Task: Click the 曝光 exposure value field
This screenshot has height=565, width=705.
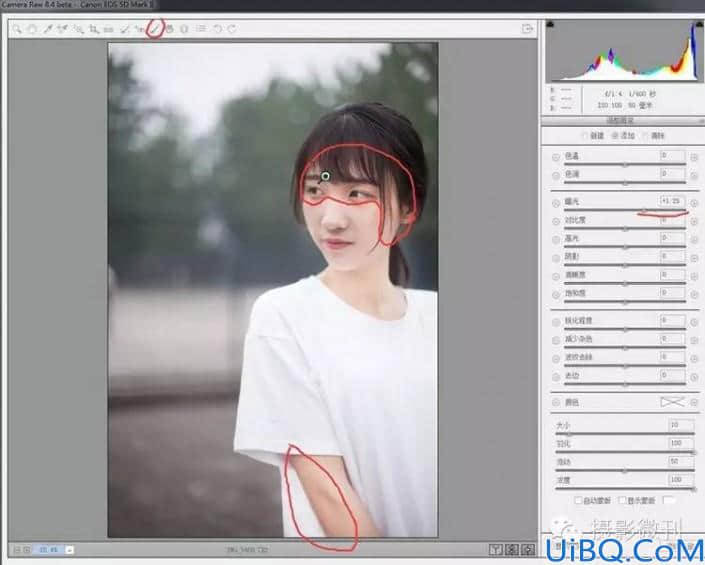Action: click(672, 201)
